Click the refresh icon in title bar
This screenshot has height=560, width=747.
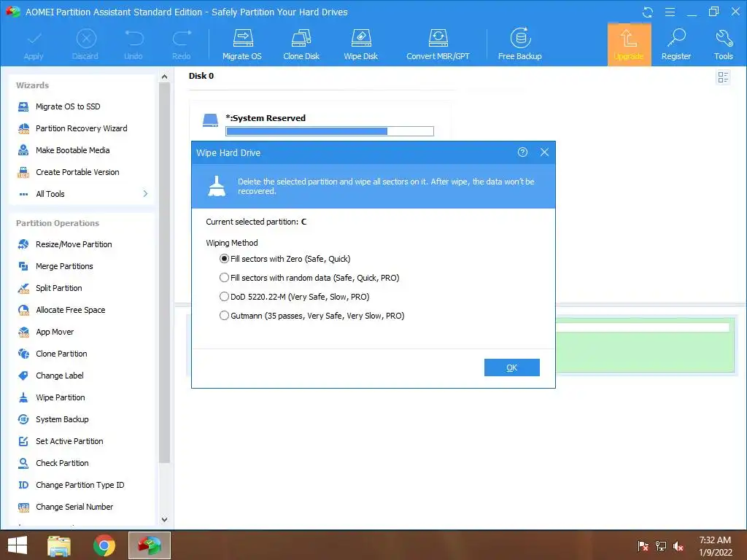(648, 12)
